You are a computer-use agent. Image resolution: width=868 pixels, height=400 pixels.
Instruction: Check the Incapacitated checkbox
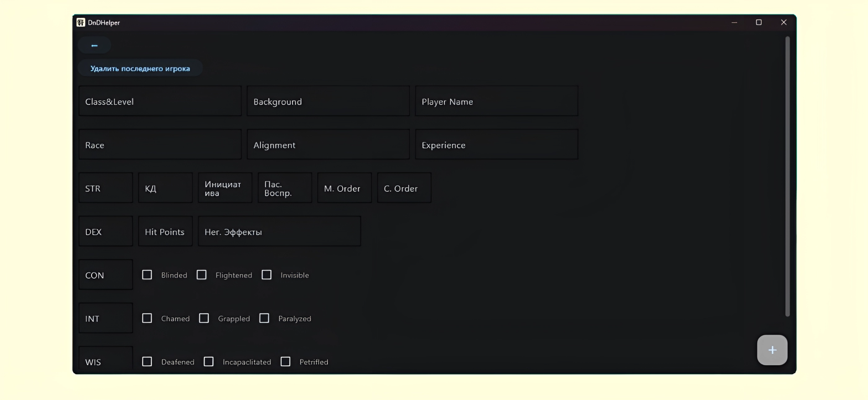coord(209,362)
